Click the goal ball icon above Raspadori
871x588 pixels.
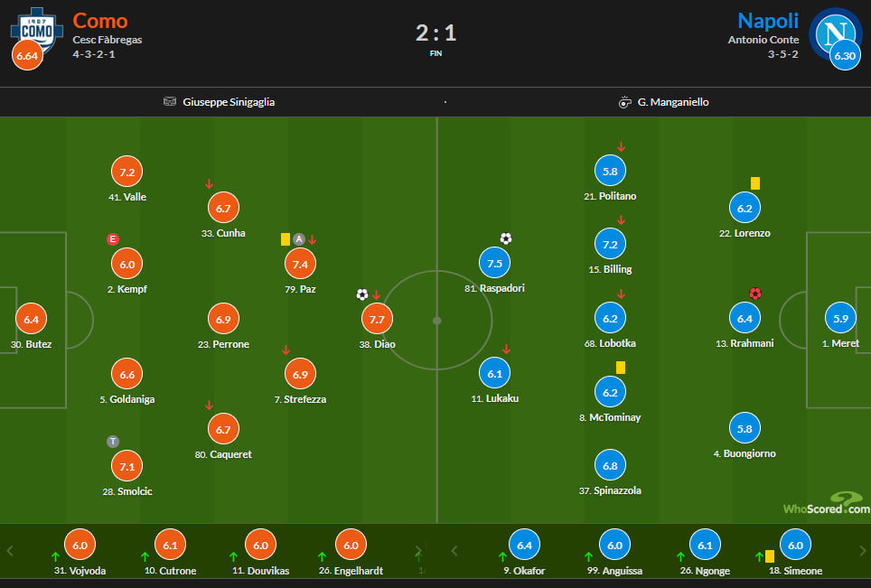[x=506, y=238]
